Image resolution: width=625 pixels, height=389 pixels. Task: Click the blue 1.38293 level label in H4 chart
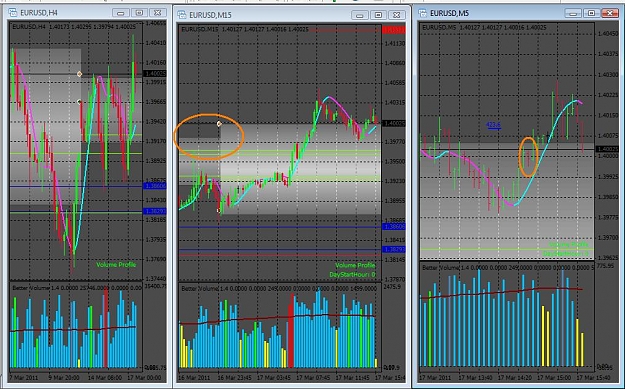tap(155, 211)
